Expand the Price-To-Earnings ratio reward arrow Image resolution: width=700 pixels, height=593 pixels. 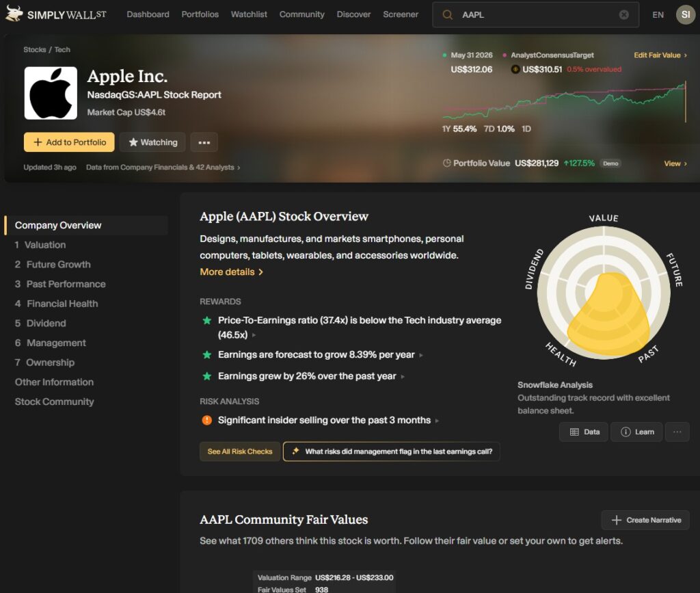click(x=254, y=335)
